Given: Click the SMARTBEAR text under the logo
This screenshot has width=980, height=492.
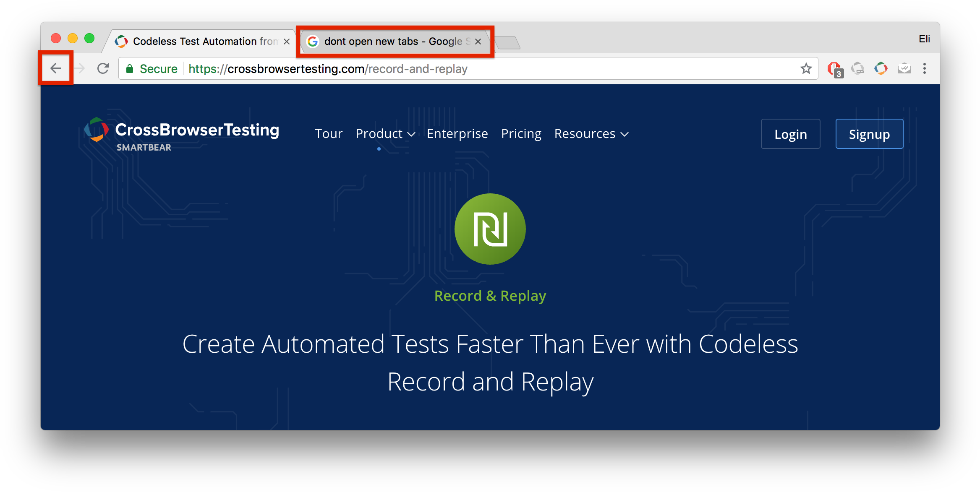Looking at the screenshot, I should pyautogui.click(x=144, y=148).
